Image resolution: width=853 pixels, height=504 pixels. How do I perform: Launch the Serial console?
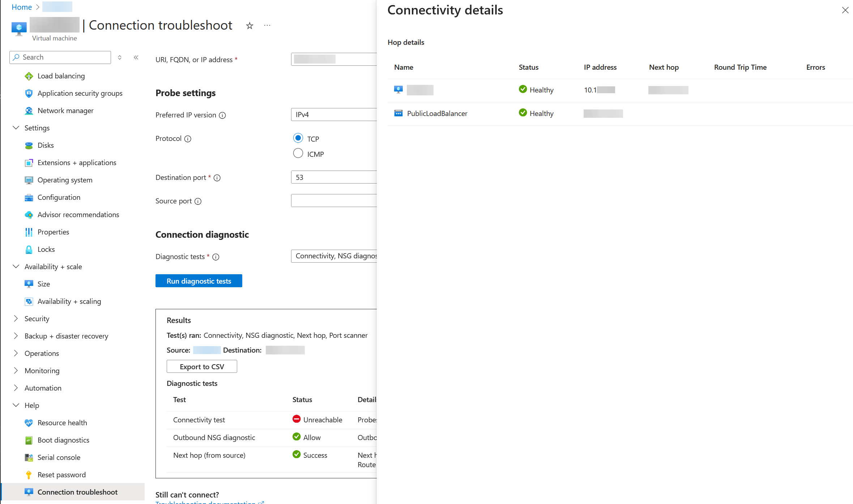click(59, 457)
